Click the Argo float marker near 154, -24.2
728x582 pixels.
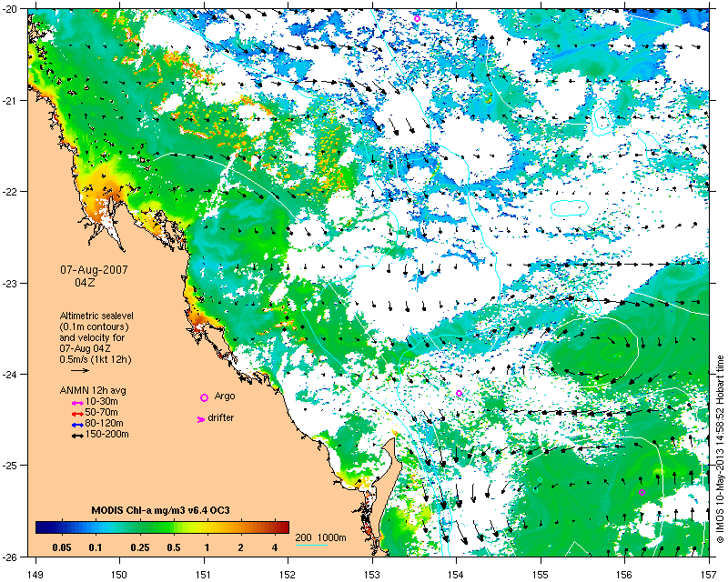(459, 393)
